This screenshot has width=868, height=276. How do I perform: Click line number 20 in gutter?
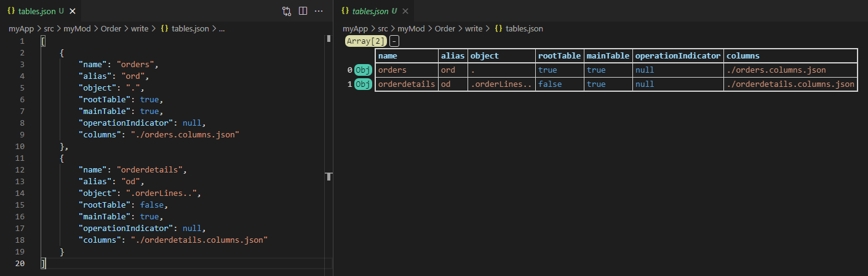[20, 263]
